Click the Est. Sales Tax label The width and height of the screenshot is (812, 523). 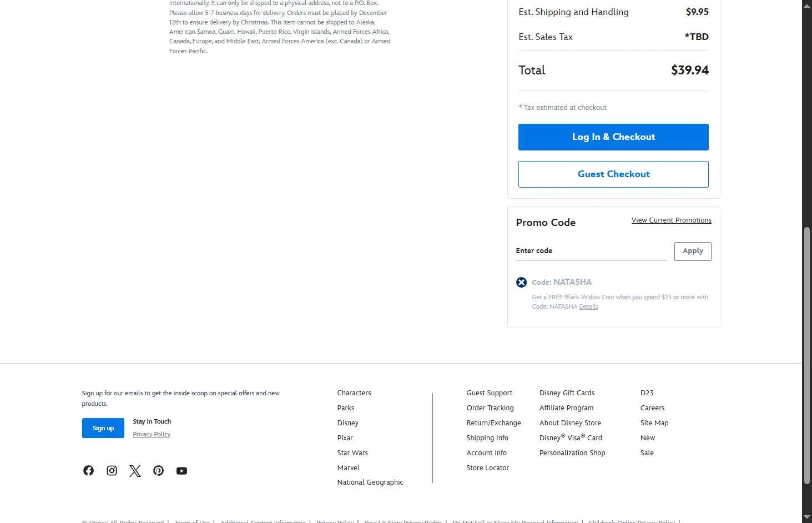(546, 37)
